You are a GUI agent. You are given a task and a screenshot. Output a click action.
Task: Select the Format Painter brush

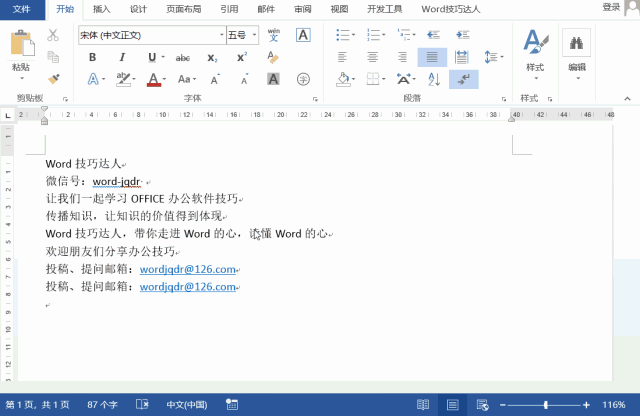53,76
